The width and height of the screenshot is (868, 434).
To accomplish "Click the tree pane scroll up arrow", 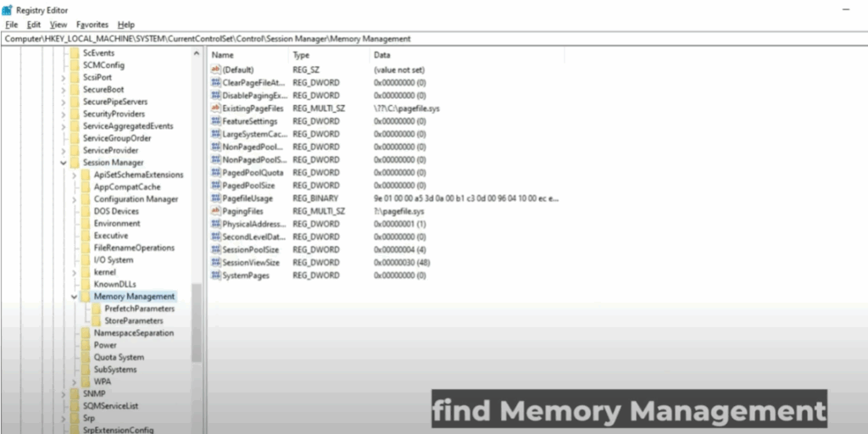I will tap(197, 53).
